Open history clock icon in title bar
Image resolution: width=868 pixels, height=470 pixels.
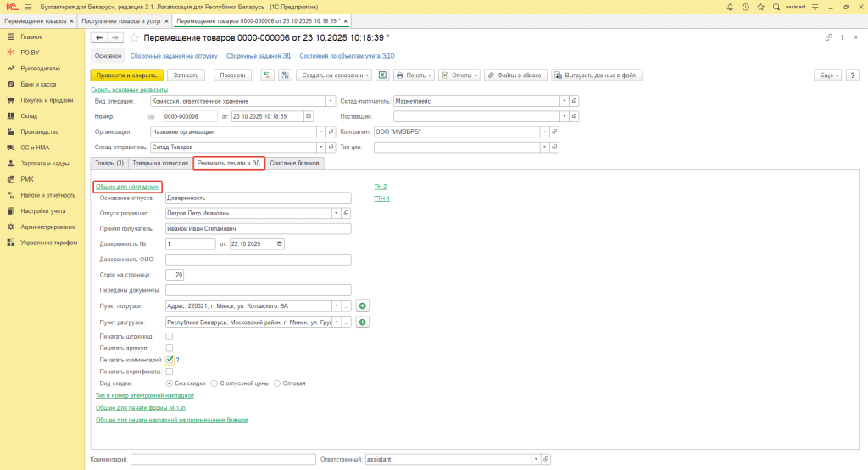pyautogui.click(x=746, y=7)
